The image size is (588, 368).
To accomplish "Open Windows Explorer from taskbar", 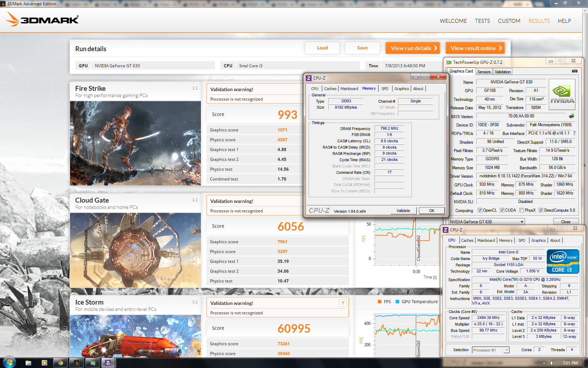I will (28, 363).
